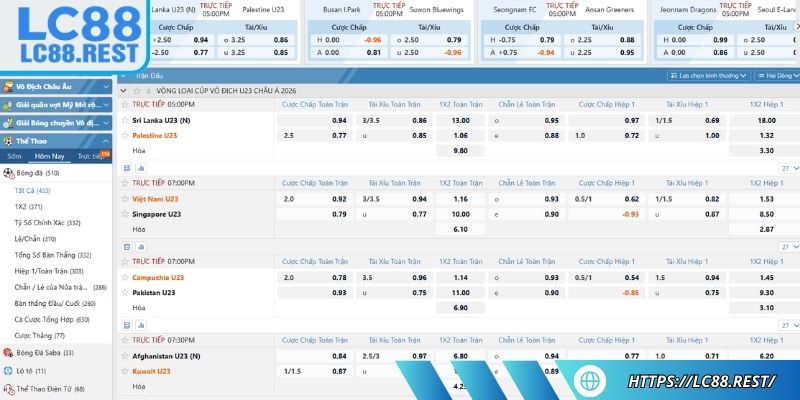800x400 pixels.
Task: Click star icon beside Afghanistan U23
Action: pos(125,356)
